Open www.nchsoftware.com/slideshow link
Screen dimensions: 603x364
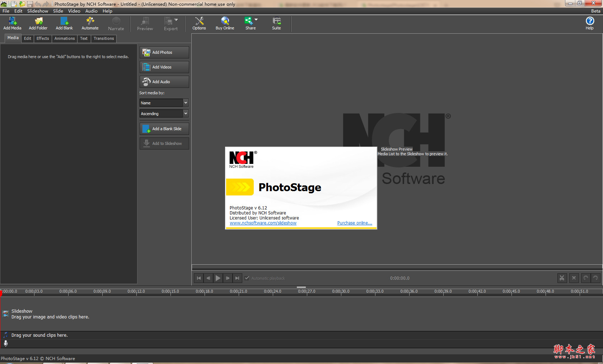(x=263, y=223)
